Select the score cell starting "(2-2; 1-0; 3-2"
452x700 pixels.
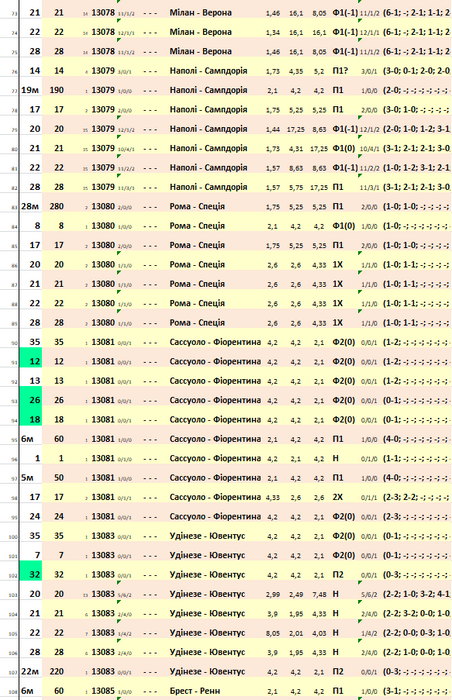click(416, 594)
